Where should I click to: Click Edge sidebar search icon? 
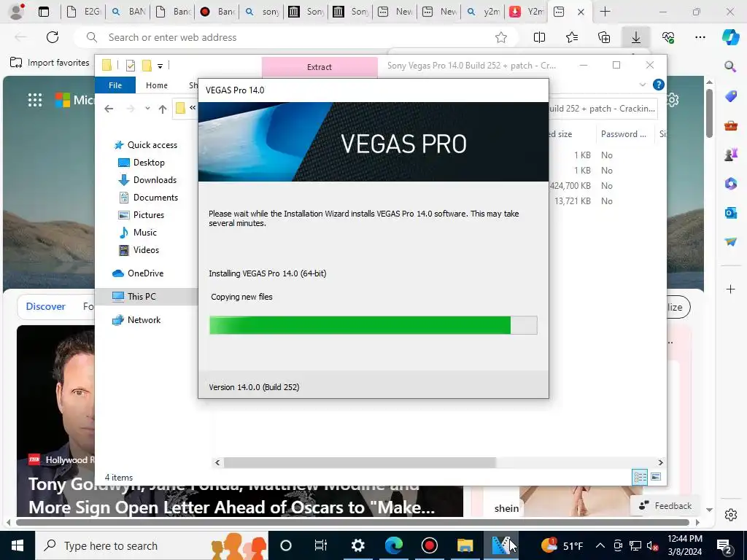click(x=730, y=66)
